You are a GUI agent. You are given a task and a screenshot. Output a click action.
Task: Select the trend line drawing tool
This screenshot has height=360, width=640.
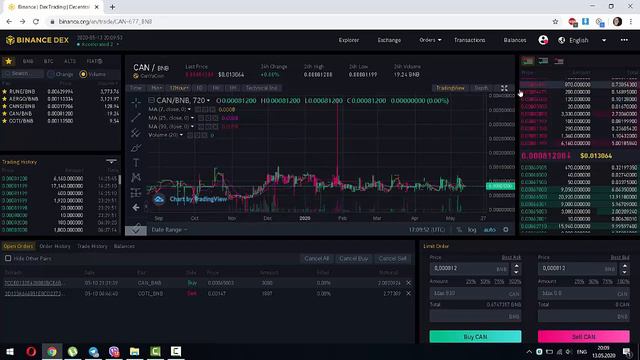pos(136,118)
